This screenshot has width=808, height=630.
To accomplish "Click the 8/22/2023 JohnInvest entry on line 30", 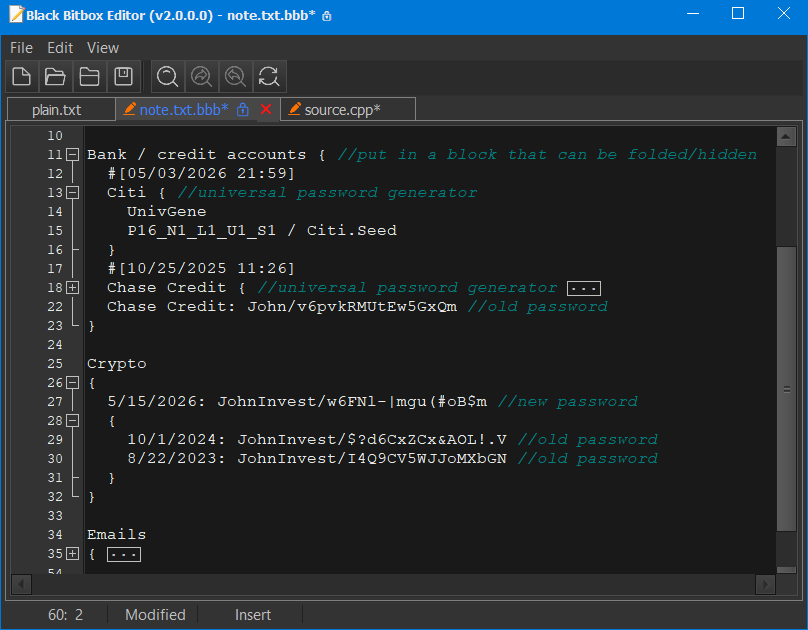I will click(317, 458).
